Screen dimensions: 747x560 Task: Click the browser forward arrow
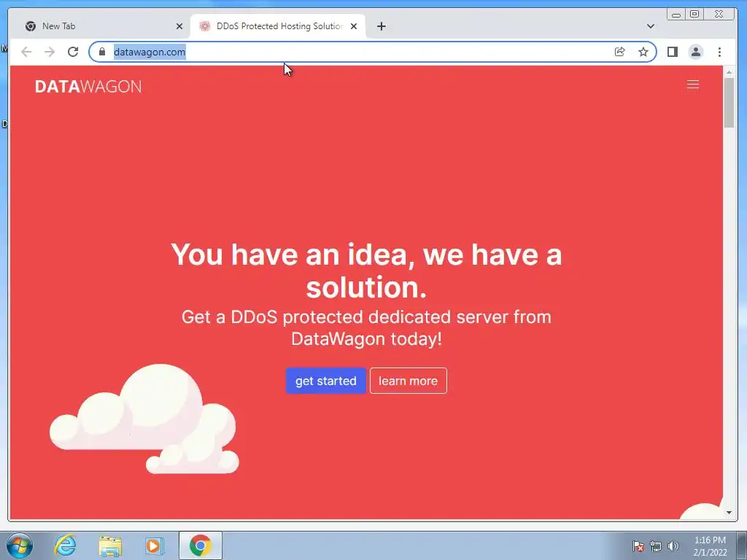coord(50,52)
